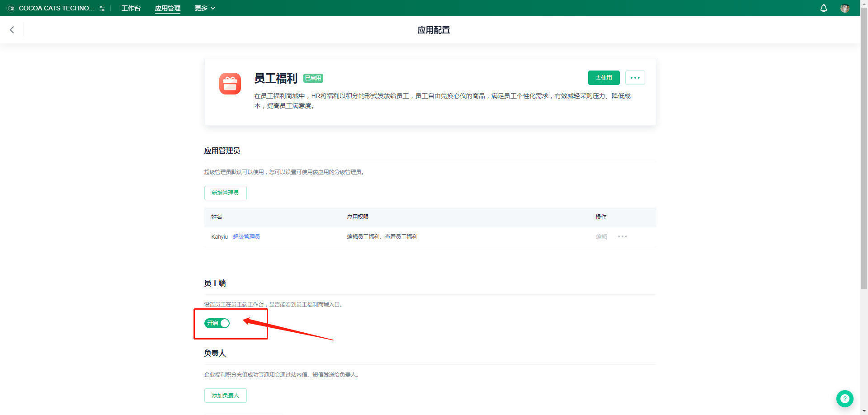Switch to 工作台 tab
This screenshot has height=415, width=868.
131,8
